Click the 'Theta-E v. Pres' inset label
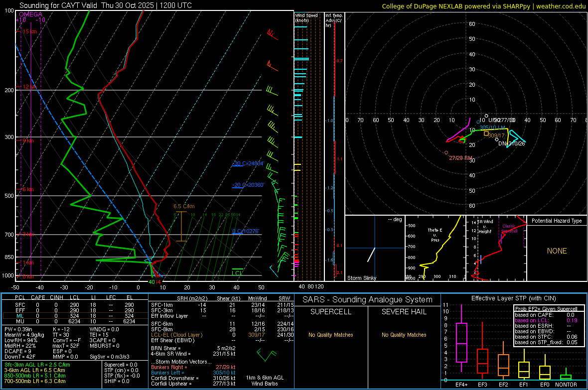The height and width of the screenshot is (390, 588). pyautogui.click(x=435, y=235)
